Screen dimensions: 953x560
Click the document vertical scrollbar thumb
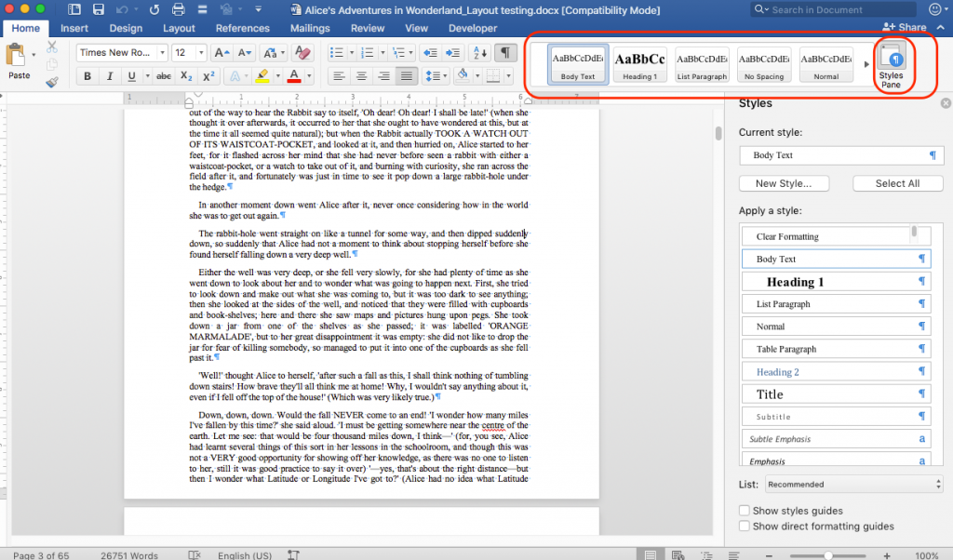718,133
